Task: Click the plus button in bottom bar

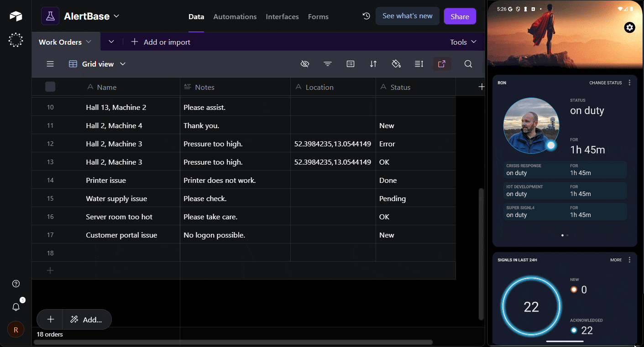Action: [x=50, y=320]
